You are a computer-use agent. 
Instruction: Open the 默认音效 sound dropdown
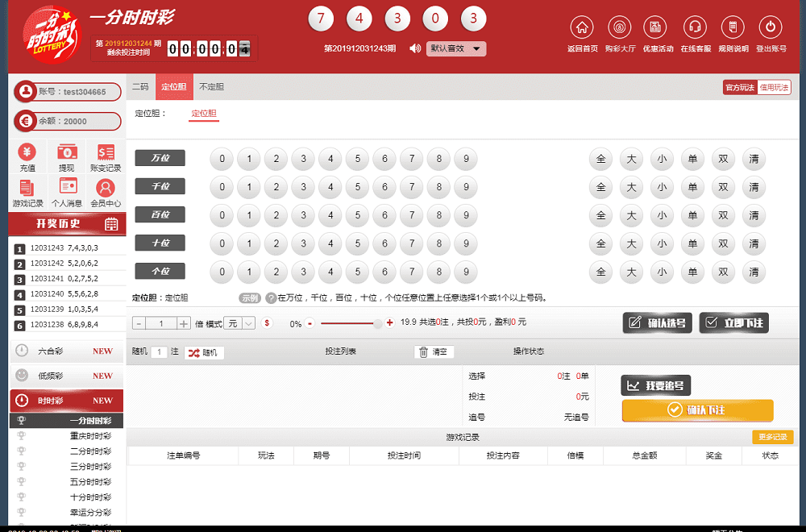point(456,48)
